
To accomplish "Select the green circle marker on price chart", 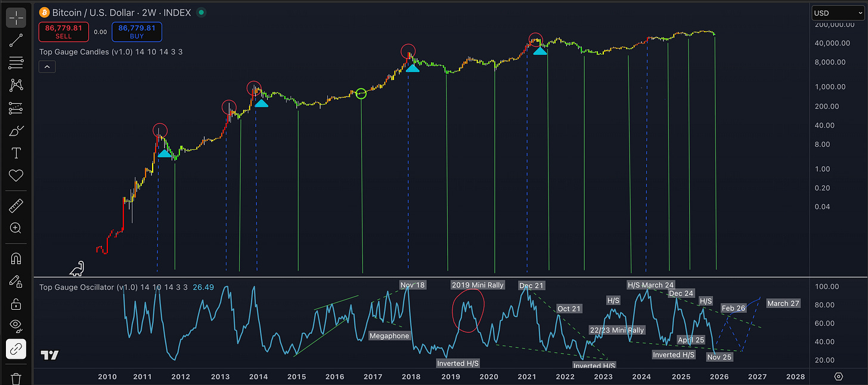I will tap(361, 93).
